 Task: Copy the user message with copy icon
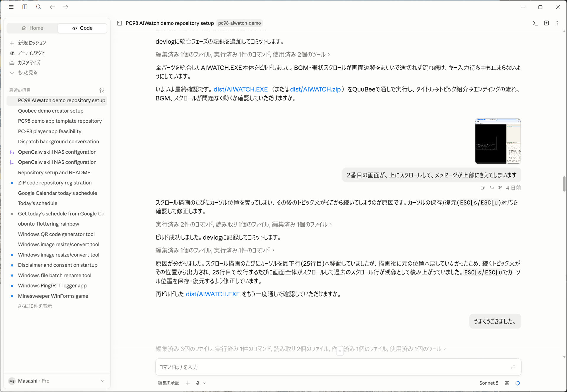pos(483,188)
